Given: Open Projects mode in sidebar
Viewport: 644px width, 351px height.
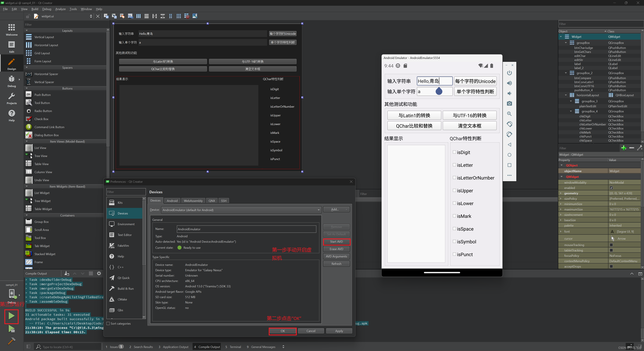Looking at the screenshot, I should coord(12,98).
